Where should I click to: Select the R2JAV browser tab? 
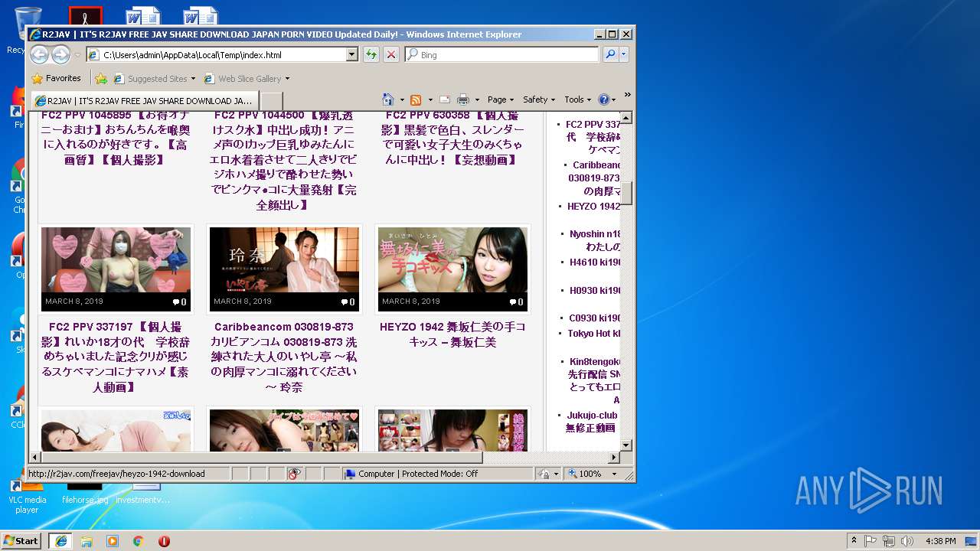tap(144, 100)
